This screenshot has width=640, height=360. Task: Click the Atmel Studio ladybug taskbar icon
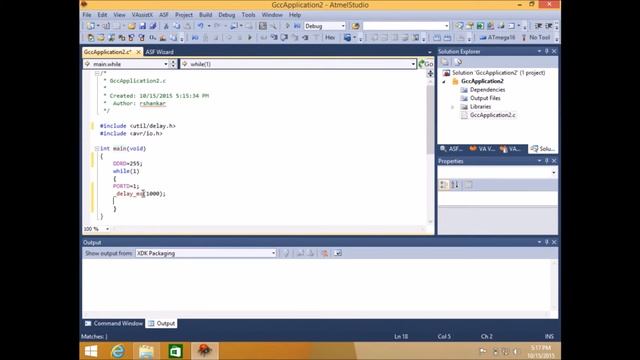click(204, 351)
